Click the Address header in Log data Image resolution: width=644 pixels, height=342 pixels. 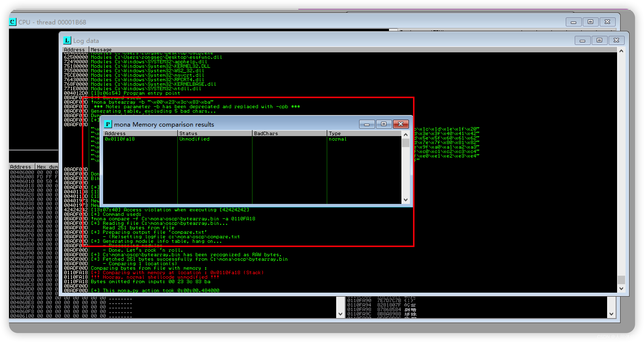point(74,50)
